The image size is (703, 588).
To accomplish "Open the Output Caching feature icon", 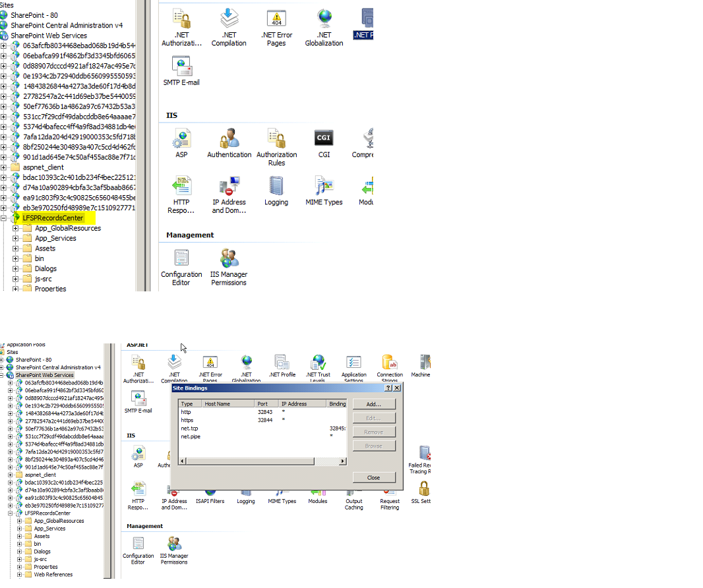I will pos(353,501).
